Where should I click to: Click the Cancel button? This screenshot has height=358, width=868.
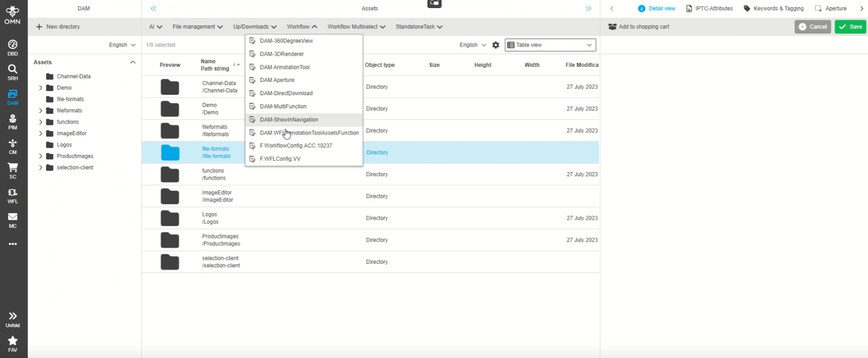tap(812, 27)
